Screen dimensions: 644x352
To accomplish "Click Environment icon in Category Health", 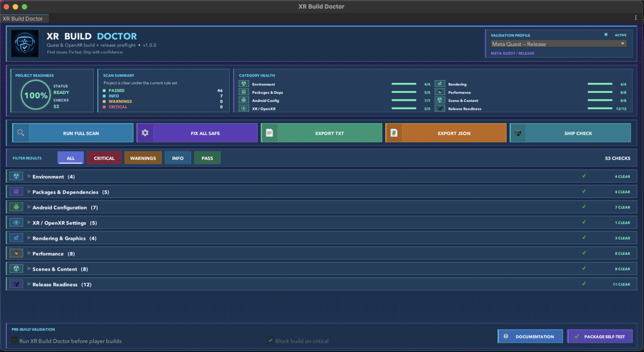I will (244, 84).
